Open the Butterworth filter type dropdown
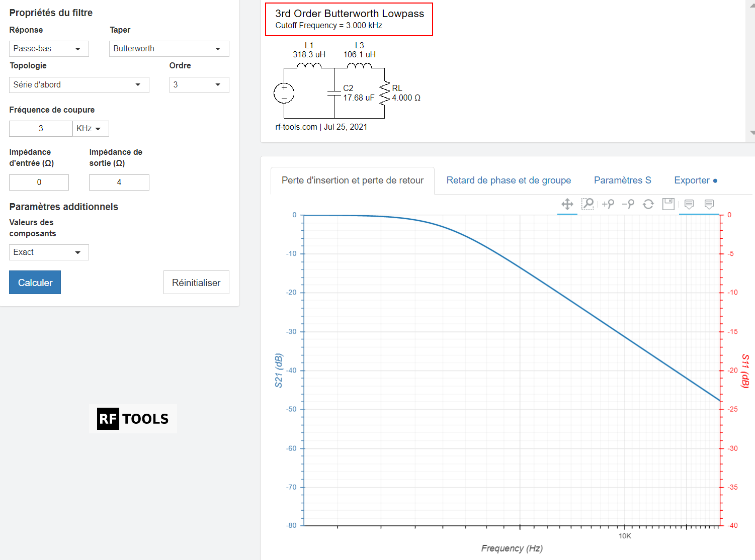 169,49
